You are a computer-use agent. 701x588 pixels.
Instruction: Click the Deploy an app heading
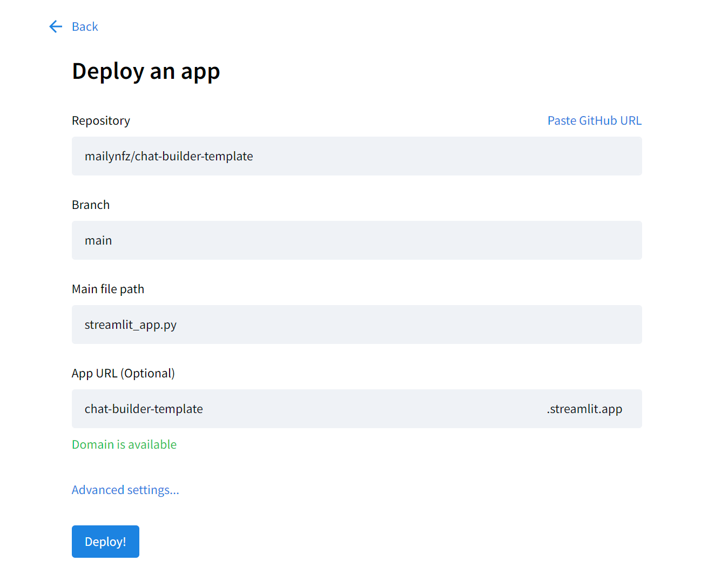(x=146, y=71)
